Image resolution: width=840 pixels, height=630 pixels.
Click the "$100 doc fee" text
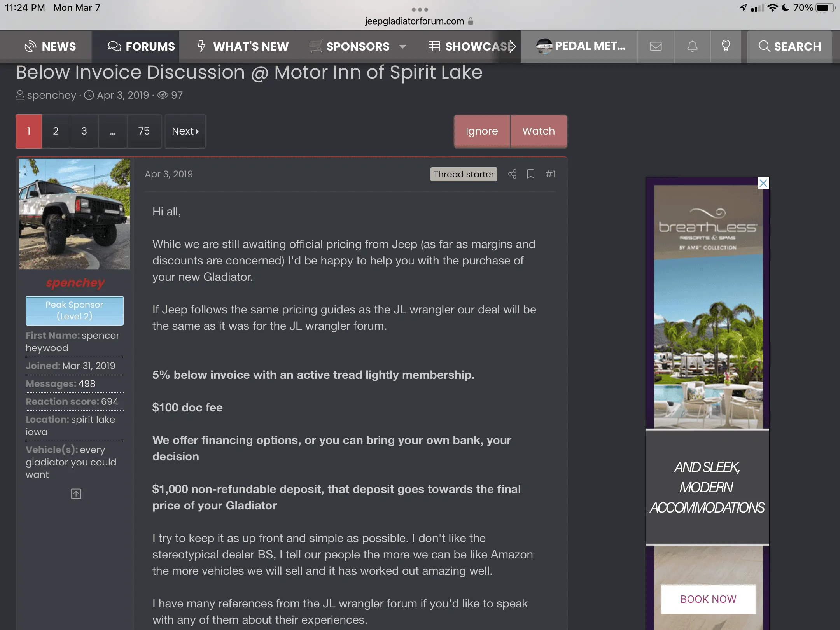(x=187, y=408)
